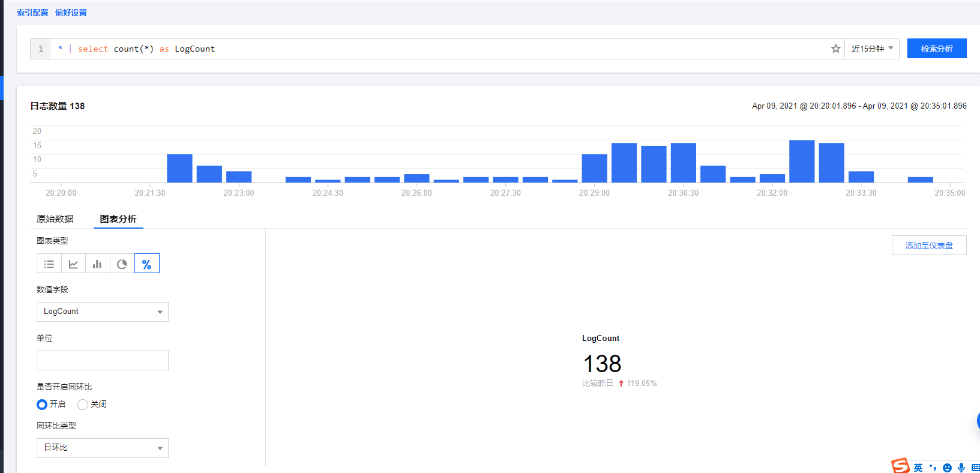
Task: Switch to the 图表分析 tab
Action: tap(118, 218)
